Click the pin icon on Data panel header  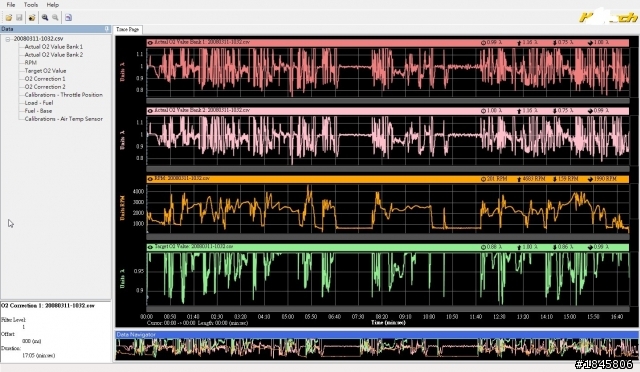[107, 29]
